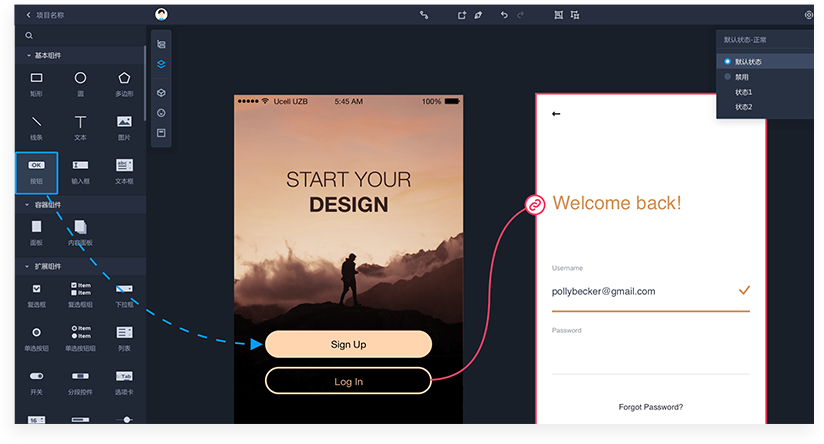This screenshot has width=824, height=444.
Task: Collapse the 基本组件 section
Action: (28, 54)
